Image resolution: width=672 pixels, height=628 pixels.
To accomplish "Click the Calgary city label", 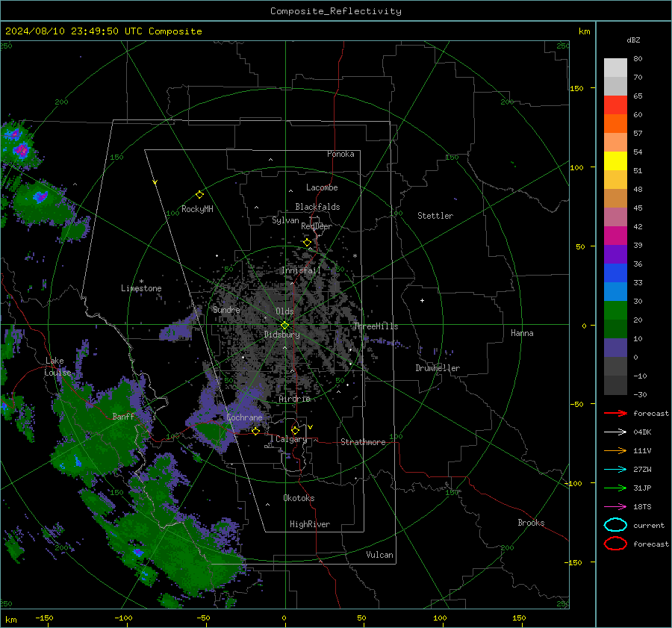I will [x=291, y=439].
